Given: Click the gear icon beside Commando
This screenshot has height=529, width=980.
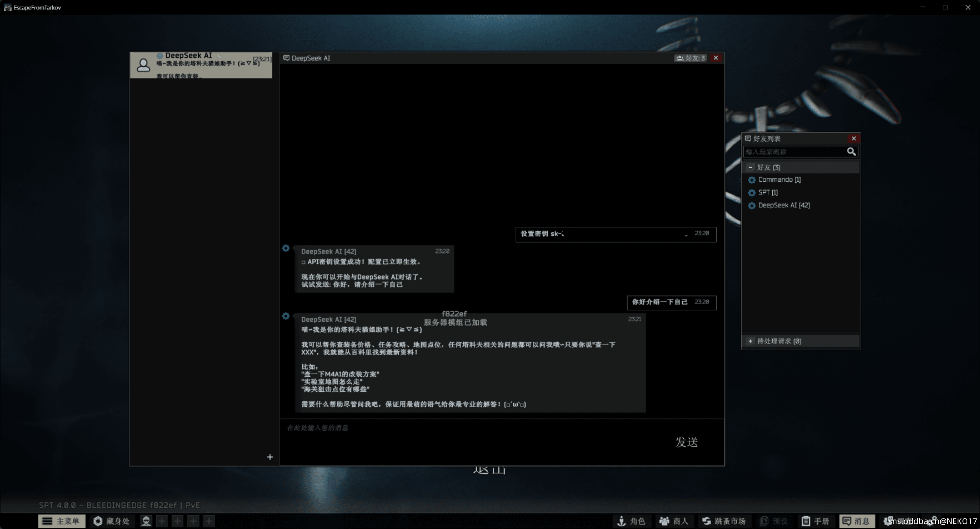Looking at the screenshot, I should 752,180.
